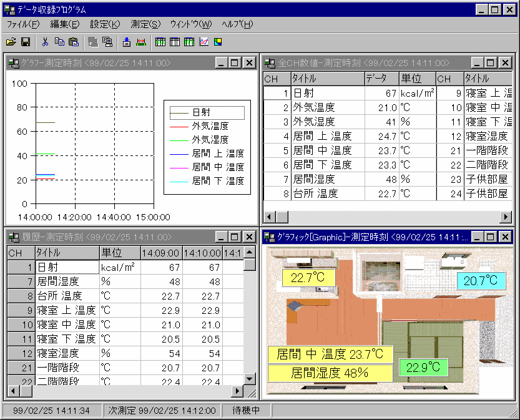The image size is (520, 420).
Task: Click タイトル column header in 履歴 window
Action: (x=67, y=253)
